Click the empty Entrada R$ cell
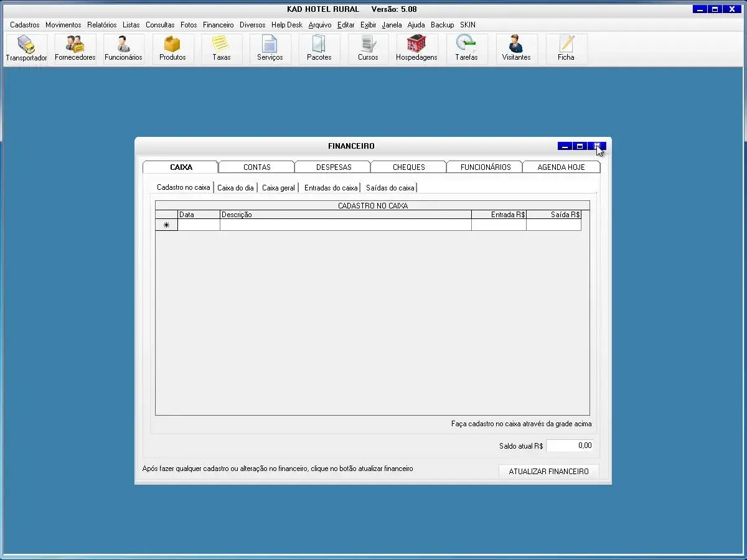This screenshot has height=560, width=747. coord(499,225)
